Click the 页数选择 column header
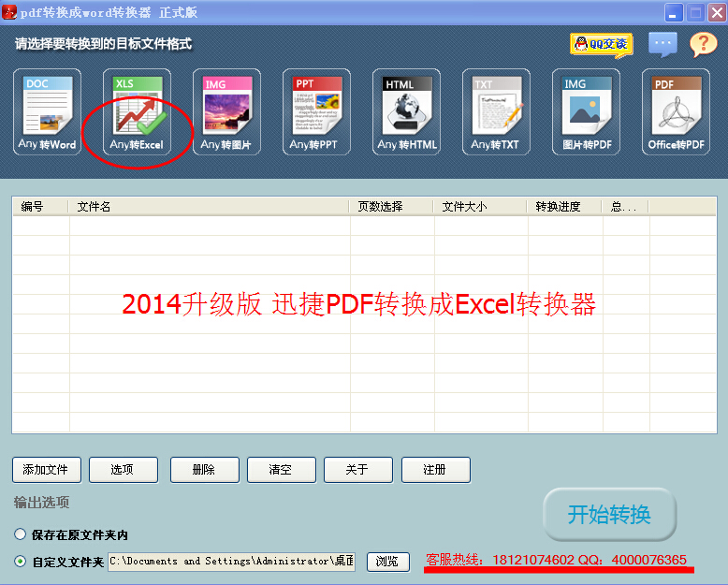This screenshot has width=728, height=585. (391, 207)
